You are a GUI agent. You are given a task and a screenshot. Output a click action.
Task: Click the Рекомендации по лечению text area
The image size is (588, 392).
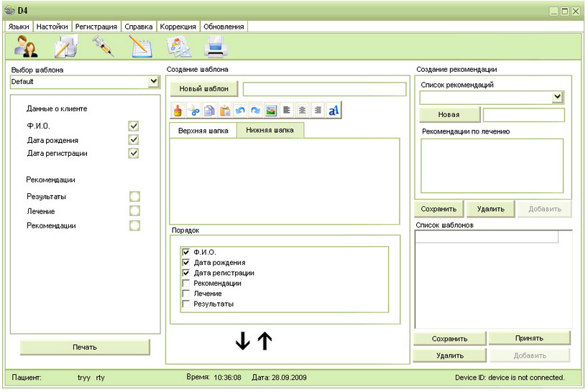[492, 165]
